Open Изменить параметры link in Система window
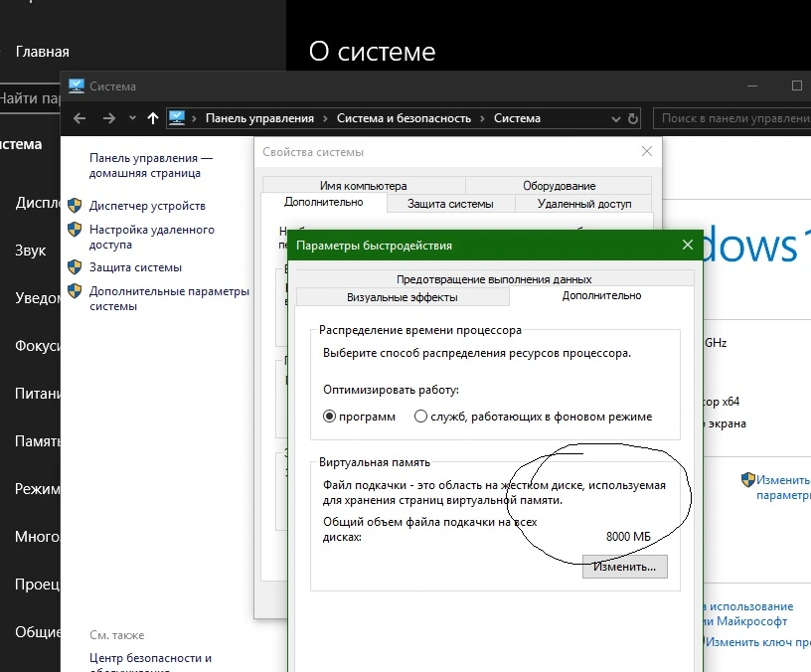This screenshot has height=672, width=811. (783, 488)
